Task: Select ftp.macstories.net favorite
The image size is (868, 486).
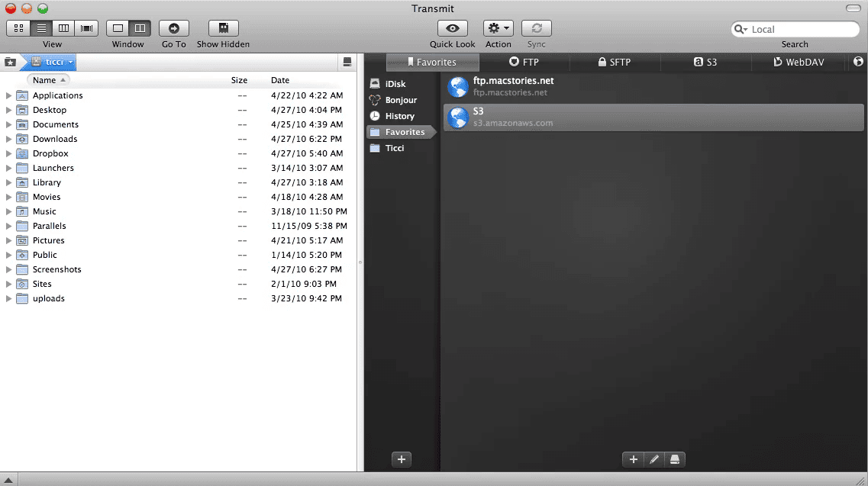Action: coord(653,87)
